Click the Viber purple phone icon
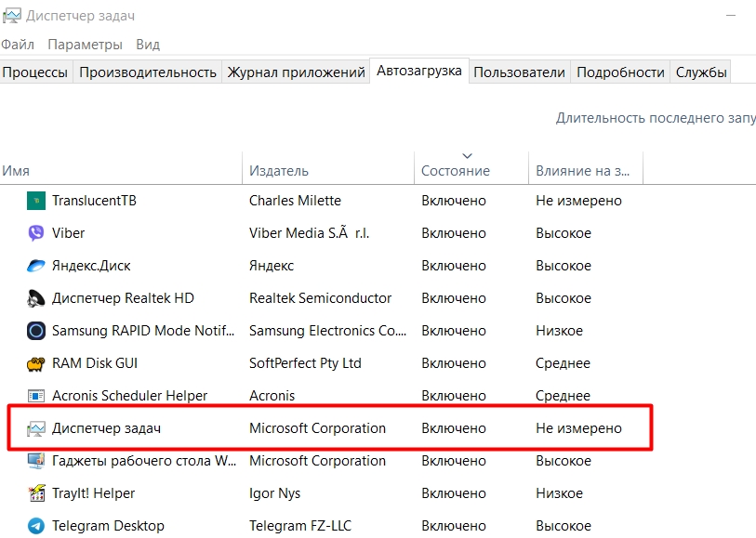Image resolution: width=756 pixels, height=538 pixels. tap(36, 233)
